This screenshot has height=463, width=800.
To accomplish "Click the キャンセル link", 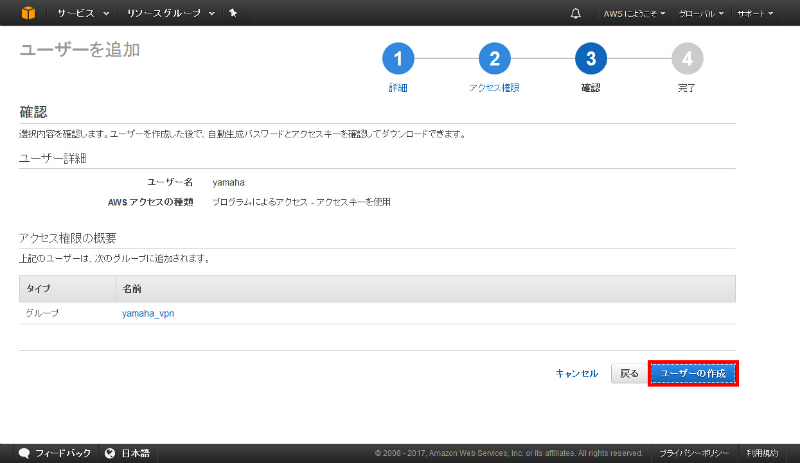I will (577, 373).
